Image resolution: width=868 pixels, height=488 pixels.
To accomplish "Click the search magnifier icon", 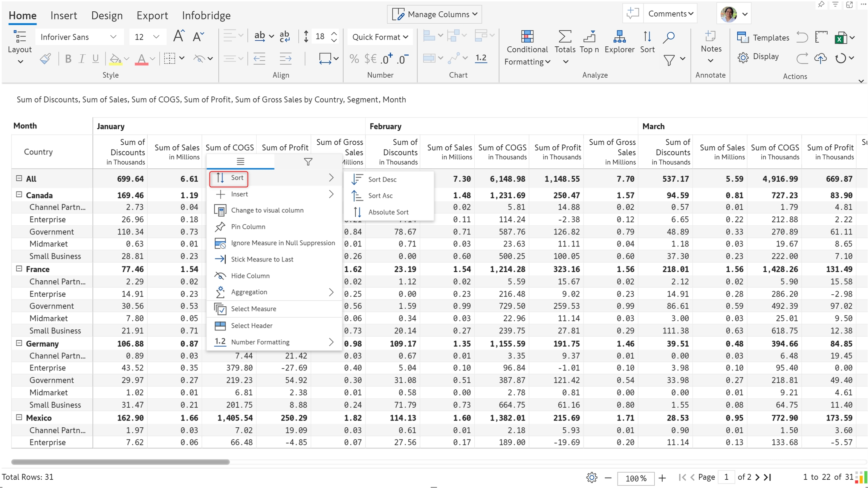I will (x=669, y=37).
